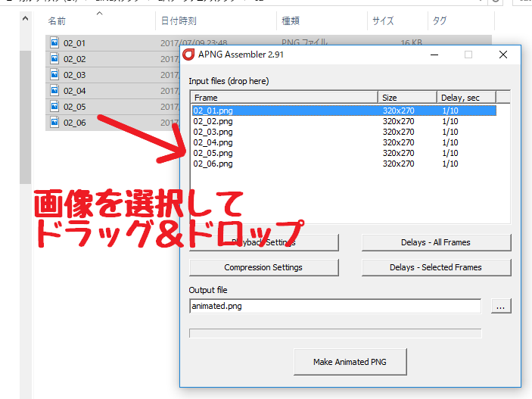The width and height of the screenshot is (532, 399).
Task: Open Compression Settings
Action: point(263,267)
